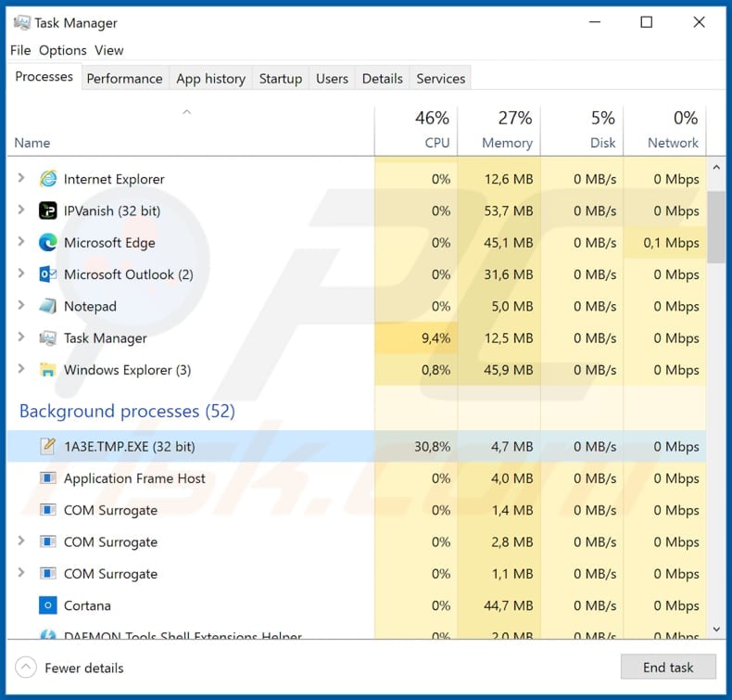Click the Application Frame Host icon
This screenshot has width=732, height=700.
(48, 477)
